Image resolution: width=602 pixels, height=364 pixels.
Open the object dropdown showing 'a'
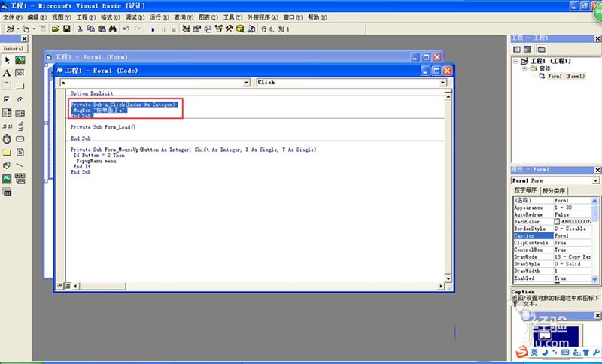pos(247,83)
